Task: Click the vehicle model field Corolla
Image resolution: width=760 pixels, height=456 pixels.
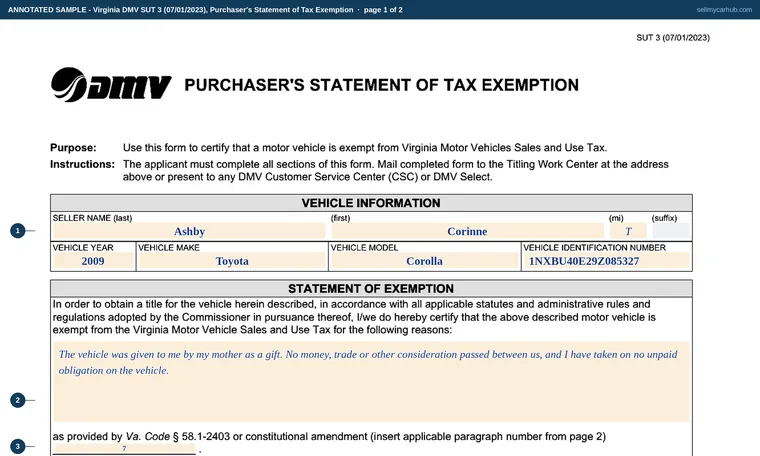Action: [425, 261]
